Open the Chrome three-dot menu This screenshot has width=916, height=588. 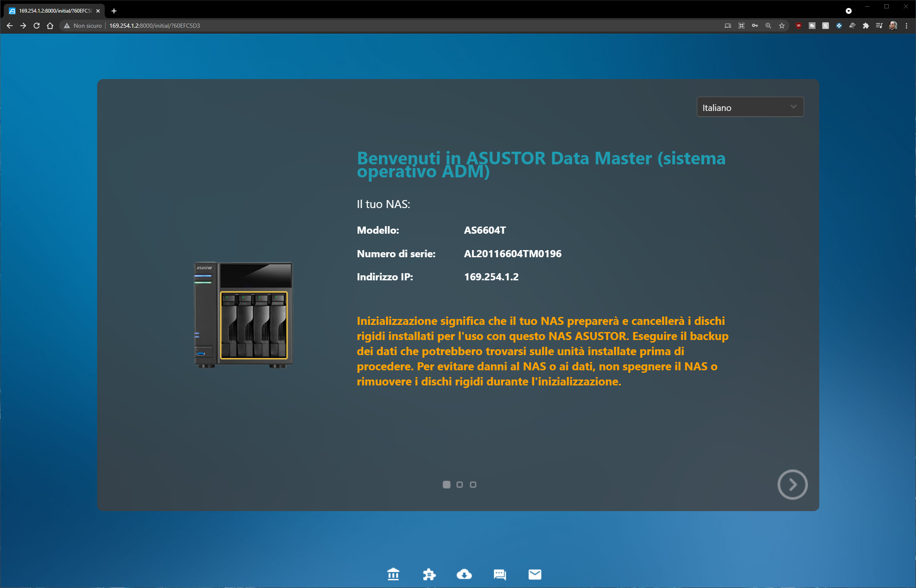[x=906, y=26]
